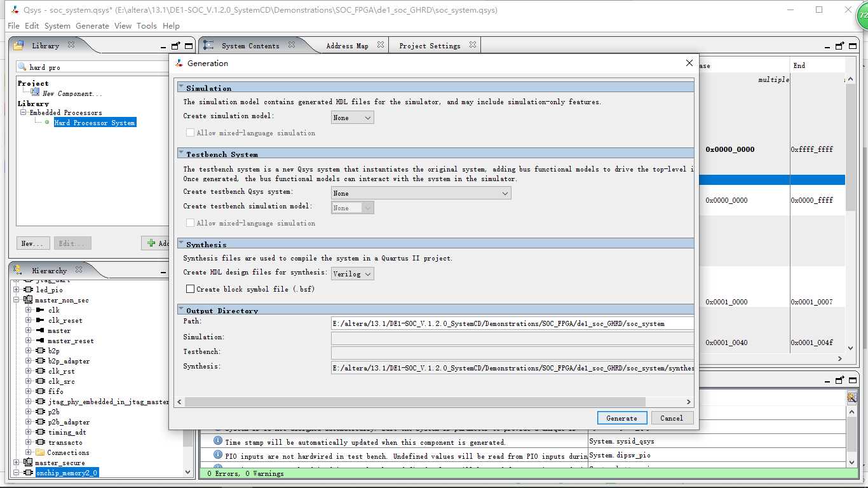Open the Edit menu

click(32, 26)
